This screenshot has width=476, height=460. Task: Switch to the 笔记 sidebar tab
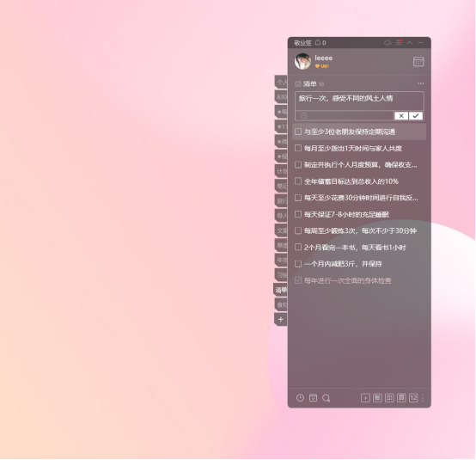tap(281, 186)
